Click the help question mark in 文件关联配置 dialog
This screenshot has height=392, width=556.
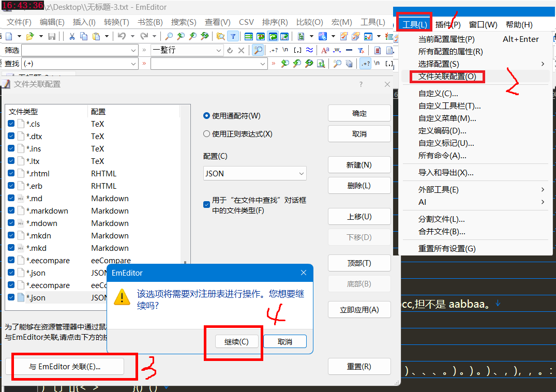tap(361, 84)
